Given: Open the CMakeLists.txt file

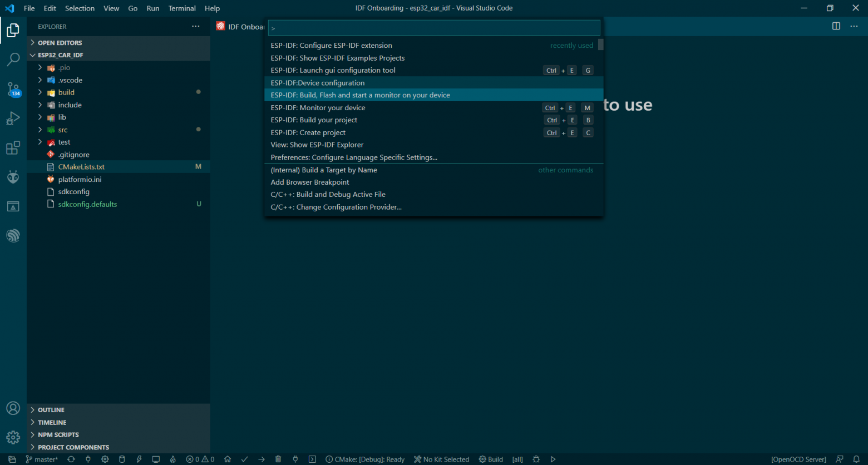Looking at the screenshot, I should (x=119, y=167).
